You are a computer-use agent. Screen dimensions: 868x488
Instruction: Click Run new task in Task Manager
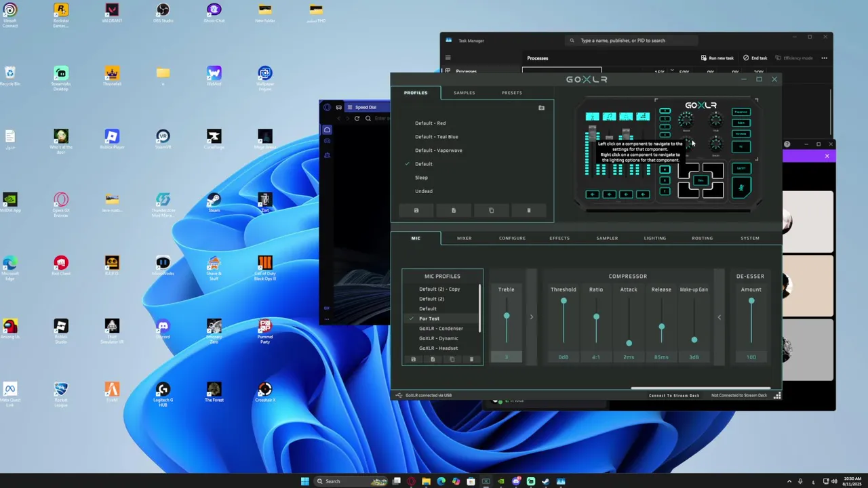[717, 58]
